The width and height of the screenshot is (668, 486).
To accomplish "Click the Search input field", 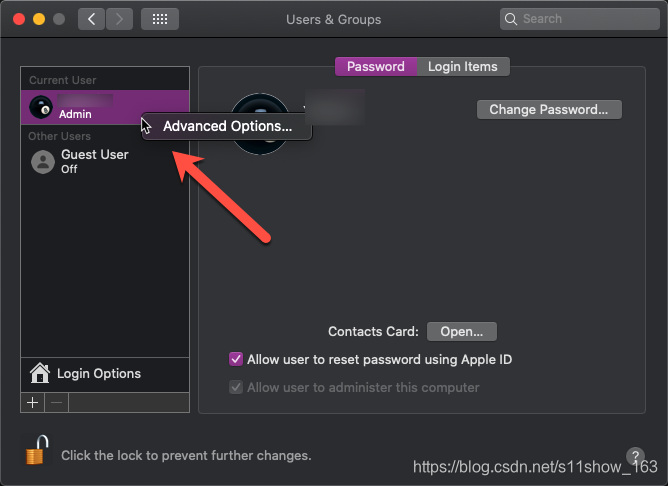I will [x=579, y=19].
